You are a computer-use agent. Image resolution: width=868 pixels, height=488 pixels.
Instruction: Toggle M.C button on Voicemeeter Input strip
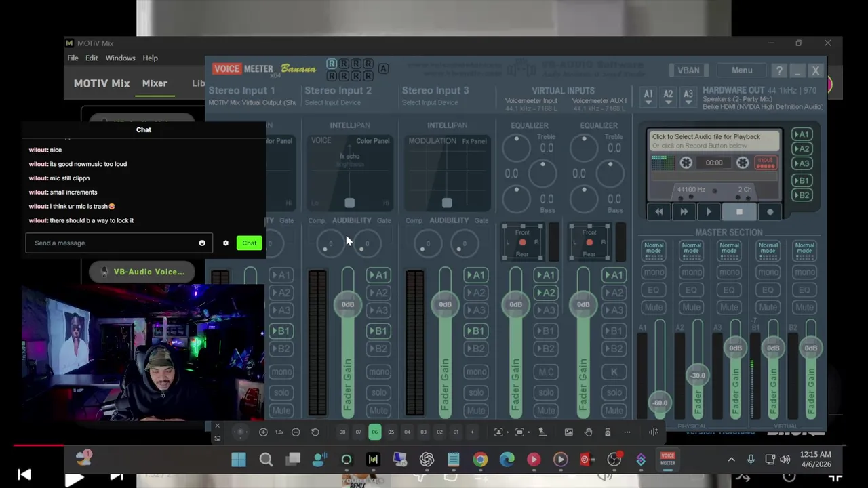(546, 372)
